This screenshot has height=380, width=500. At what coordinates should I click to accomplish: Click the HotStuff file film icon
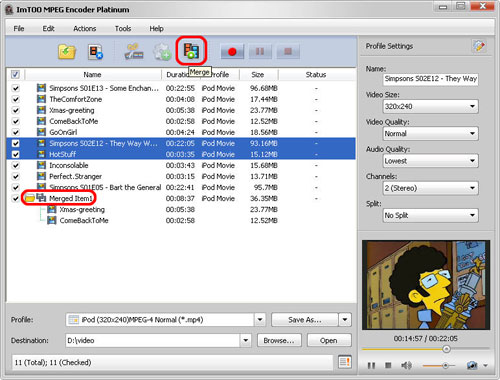(x=41, y=154)
